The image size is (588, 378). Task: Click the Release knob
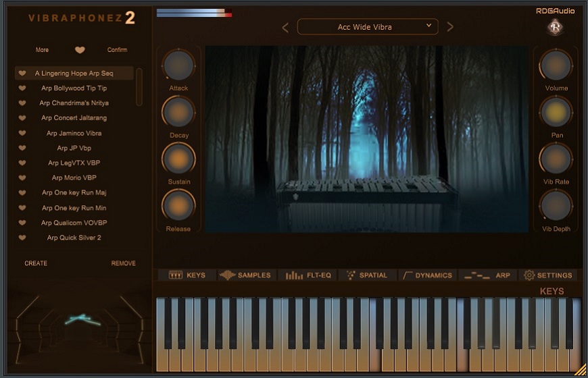[178, 206]
